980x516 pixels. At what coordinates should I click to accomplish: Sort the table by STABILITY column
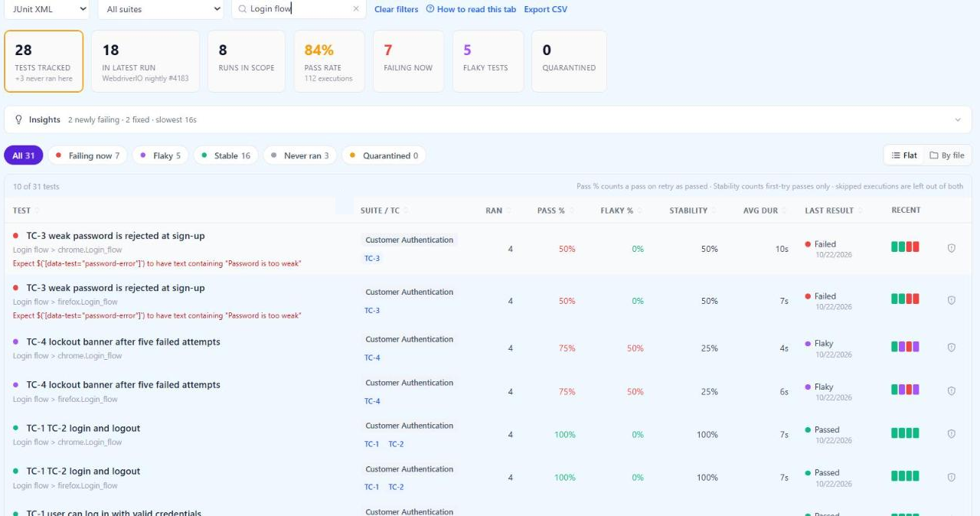692,211
